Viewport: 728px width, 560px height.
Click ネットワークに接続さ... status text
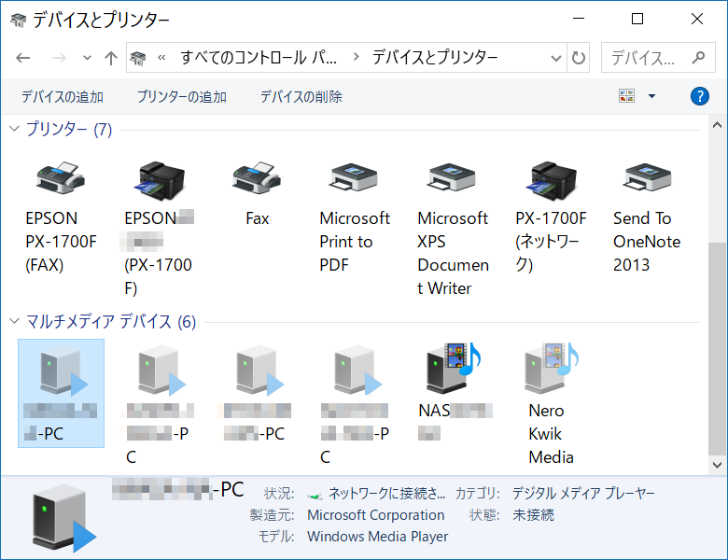[x=386, y=493]
